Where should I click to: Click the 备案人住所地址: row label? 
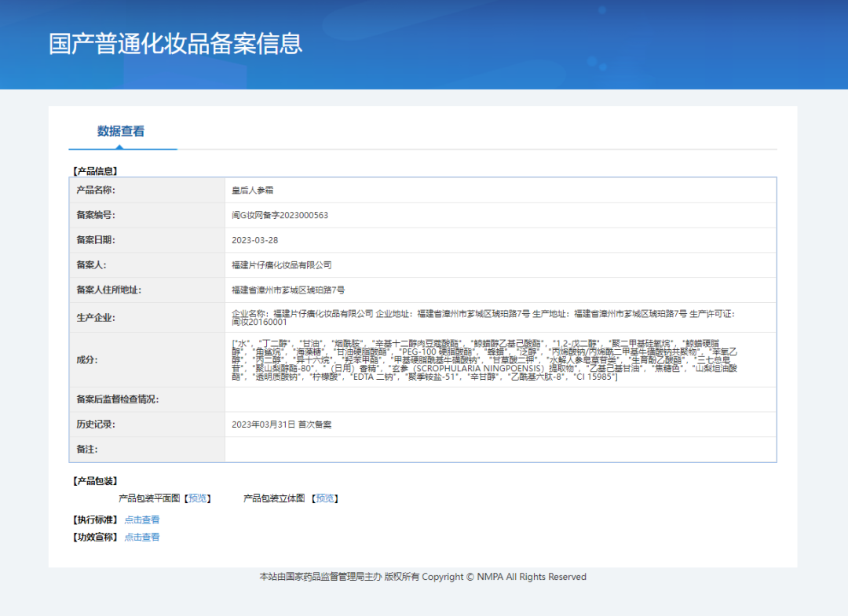point(108,290)
